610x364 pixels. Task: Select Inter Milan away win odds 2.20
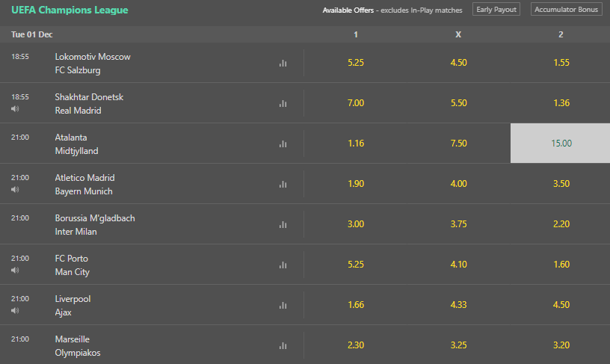tap(561, 224)
